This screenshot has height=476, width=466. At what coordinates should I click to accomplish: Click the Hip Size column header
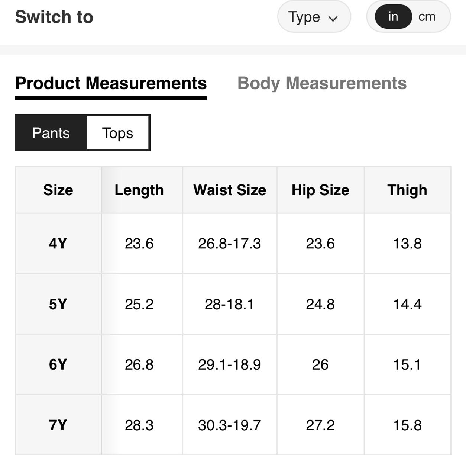[x=320, y=190]
